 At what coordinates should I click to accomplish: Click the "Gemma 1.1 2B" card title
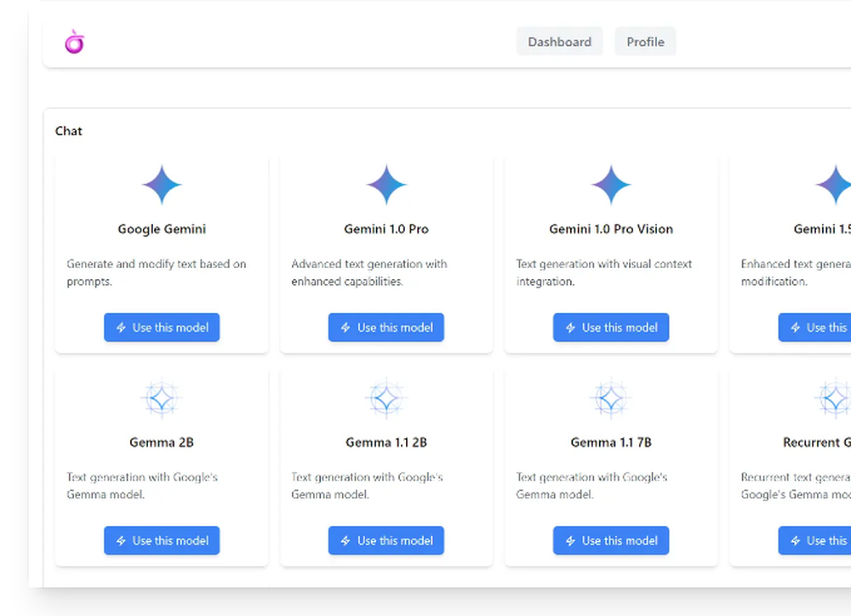(x=386, y=442)
